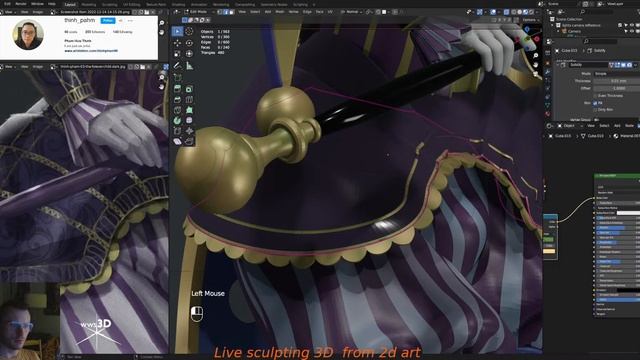
Task: Open the Window menu
Action: [x=37, y=4]
